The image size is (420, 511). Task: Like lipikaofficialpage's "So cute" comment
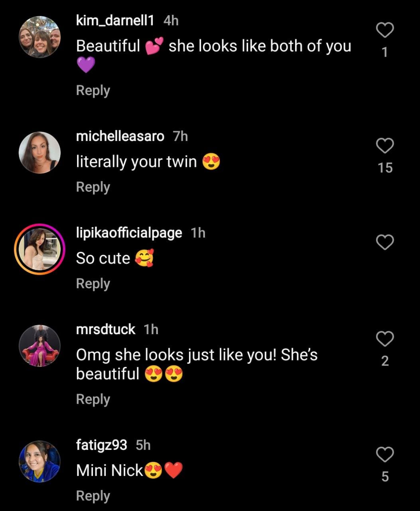pyautogui.click(x=385, y=242)
